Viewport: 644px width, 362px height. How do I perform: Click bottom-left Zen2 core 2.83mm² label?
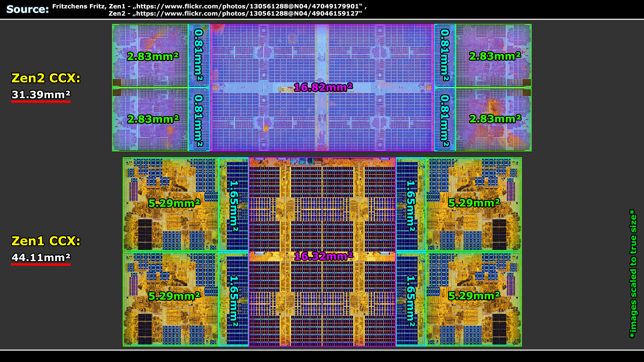153,119
